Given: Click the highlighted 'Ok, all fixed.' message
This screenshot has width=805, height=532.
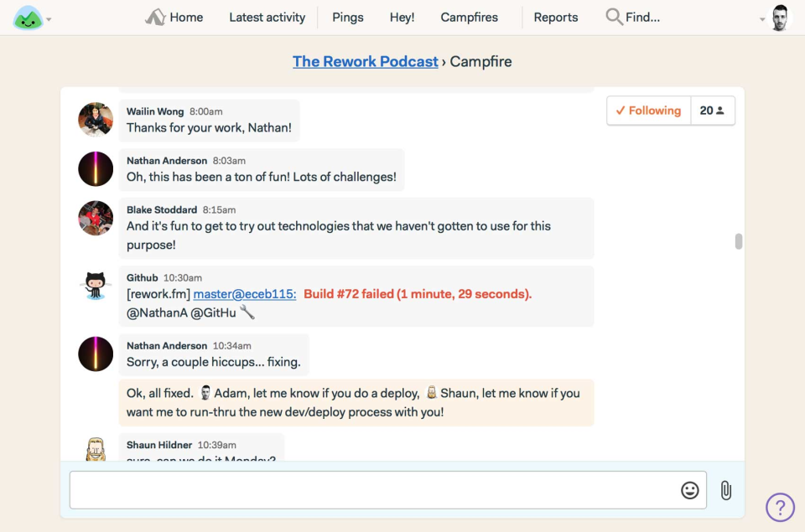Looking at the screenshot, I should (x=356, y=403).
